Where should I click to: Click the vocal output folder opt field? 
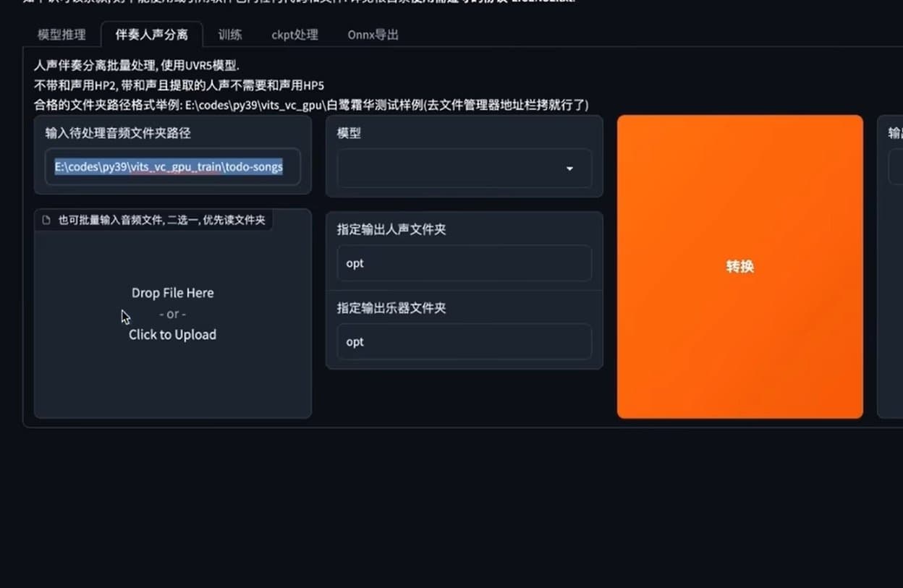(x=463, y=263)
